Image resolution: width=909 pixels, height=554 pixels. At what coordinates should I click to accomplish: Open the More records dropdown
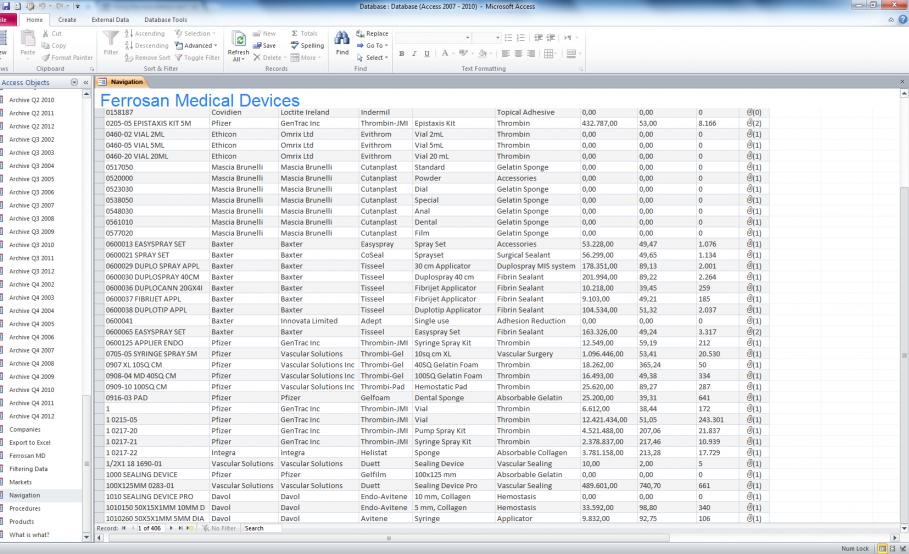click(306, 58)
